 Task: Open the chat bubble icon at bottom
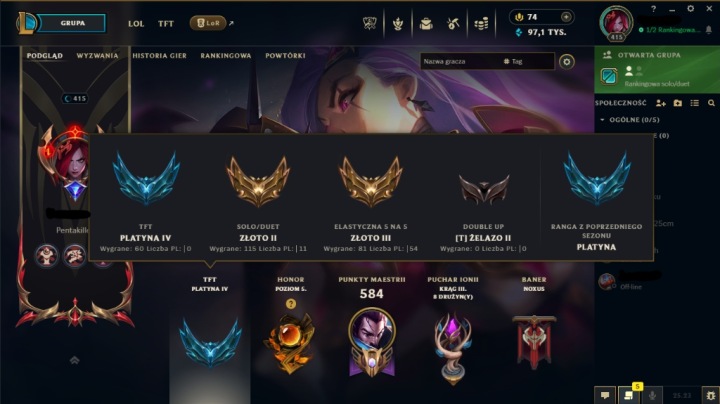605,395
